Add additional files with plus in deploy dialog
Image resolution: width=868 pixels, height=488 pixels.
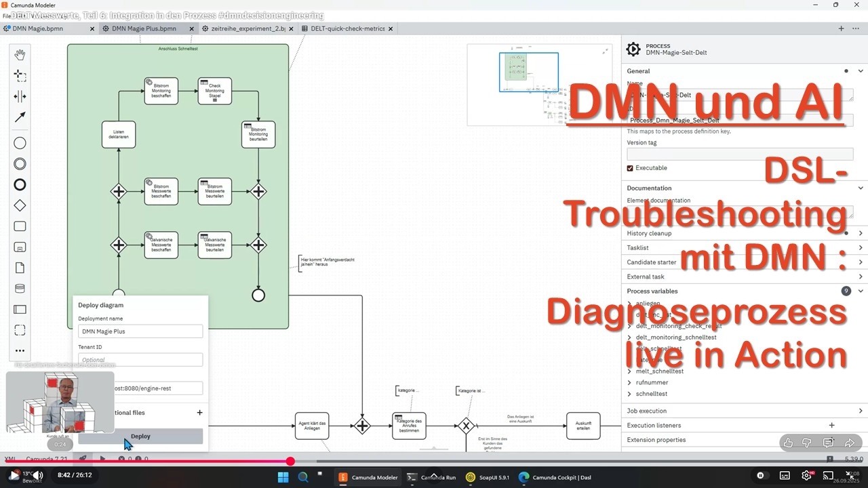click(199, 412)
